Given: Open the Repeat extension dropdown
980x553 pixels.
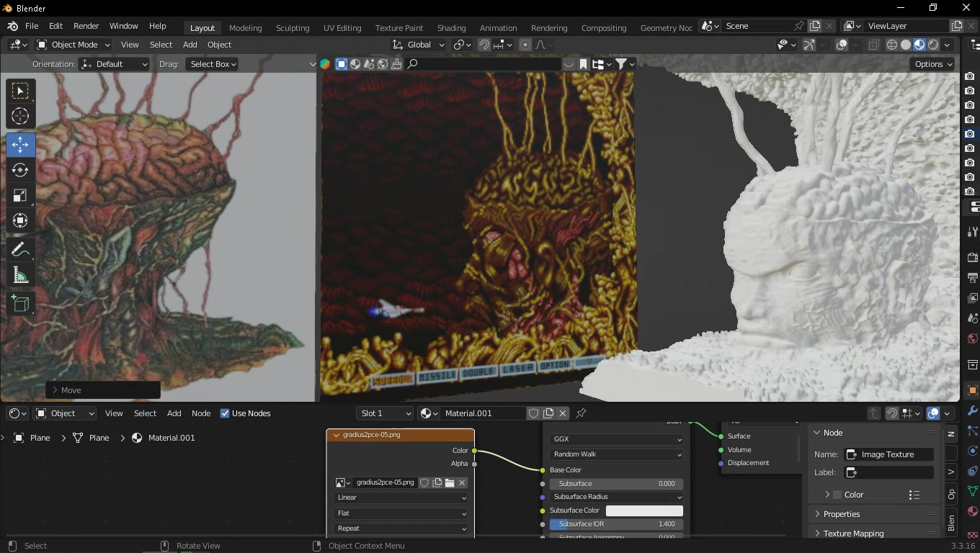Looking at the screenshot, I should coord(401,529).
